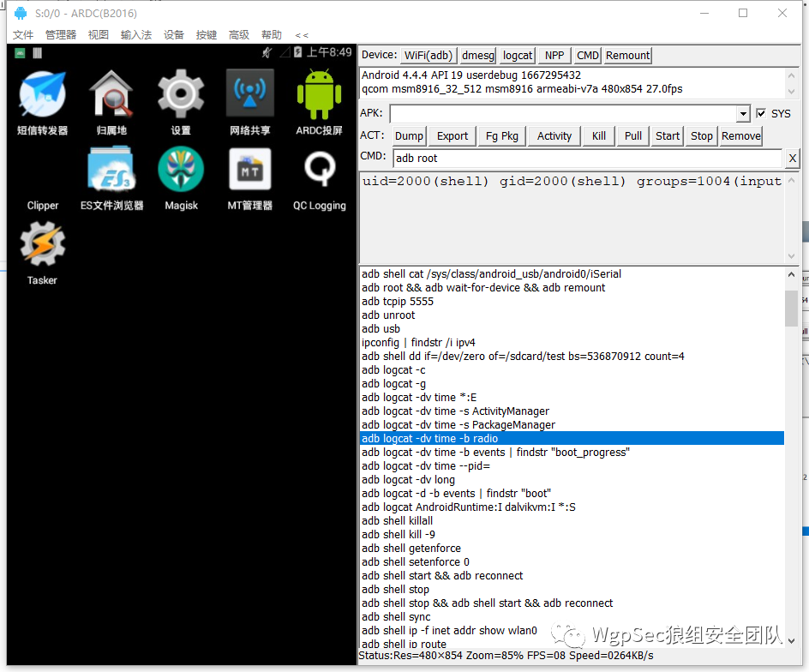The image size is (809, 672).
Task: Open the 设置 gear icon
Action: pos(181,94)
